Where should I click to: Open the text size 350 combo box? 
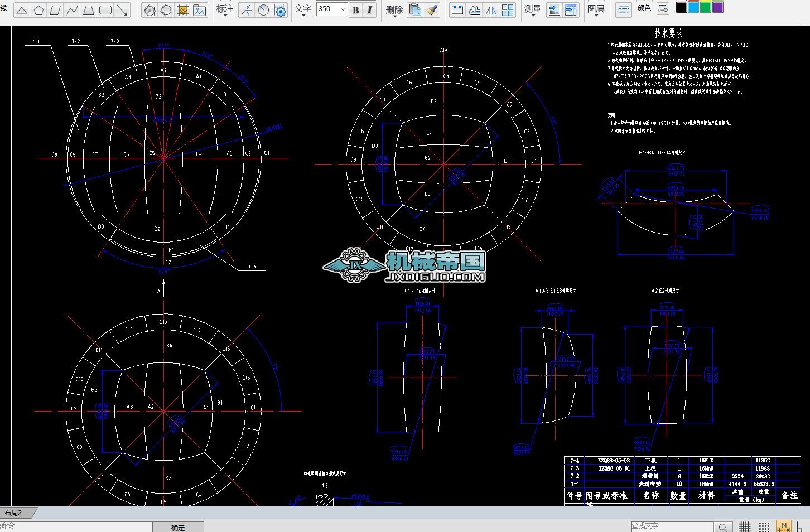332,9
